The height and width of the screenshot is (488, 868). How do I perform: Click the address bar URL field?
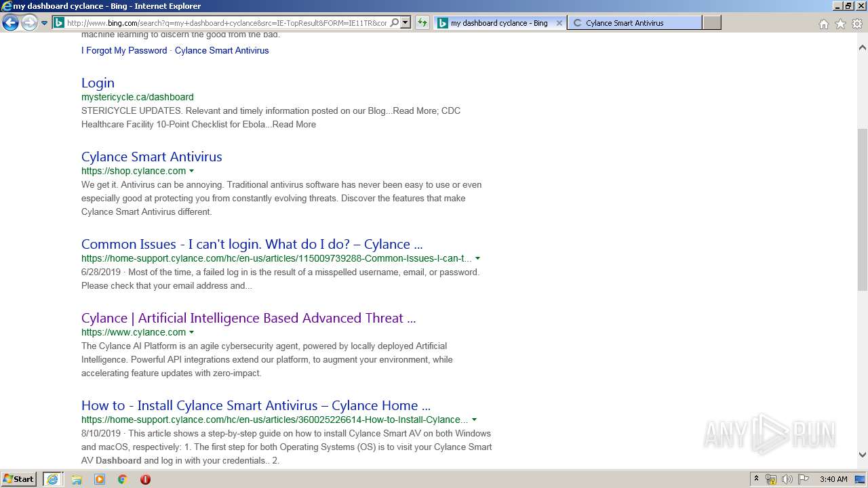click(226, 22)
